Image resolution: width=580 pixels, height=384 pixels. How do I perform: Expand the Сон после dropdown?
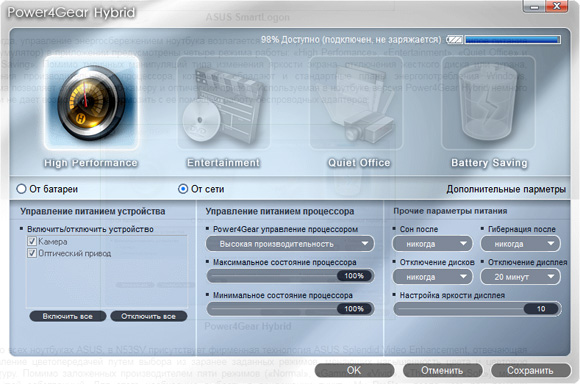[x=432, y=244]
